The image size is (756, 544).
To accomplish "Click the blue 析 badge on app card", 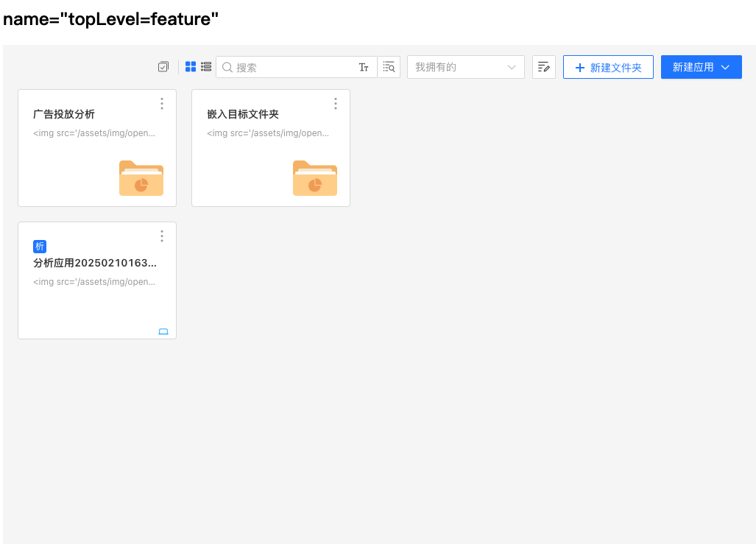I will [x=40, y=247].
